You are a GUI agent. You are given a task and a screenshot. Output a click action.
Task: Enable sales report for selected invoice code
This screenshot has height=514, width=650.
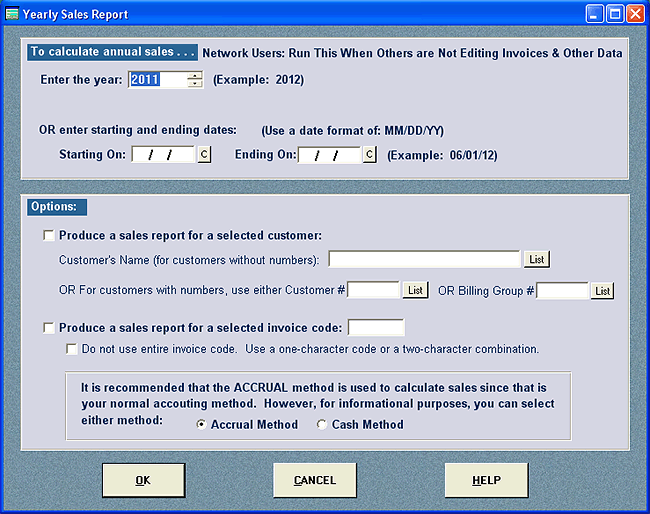click(x=49, y=328)
